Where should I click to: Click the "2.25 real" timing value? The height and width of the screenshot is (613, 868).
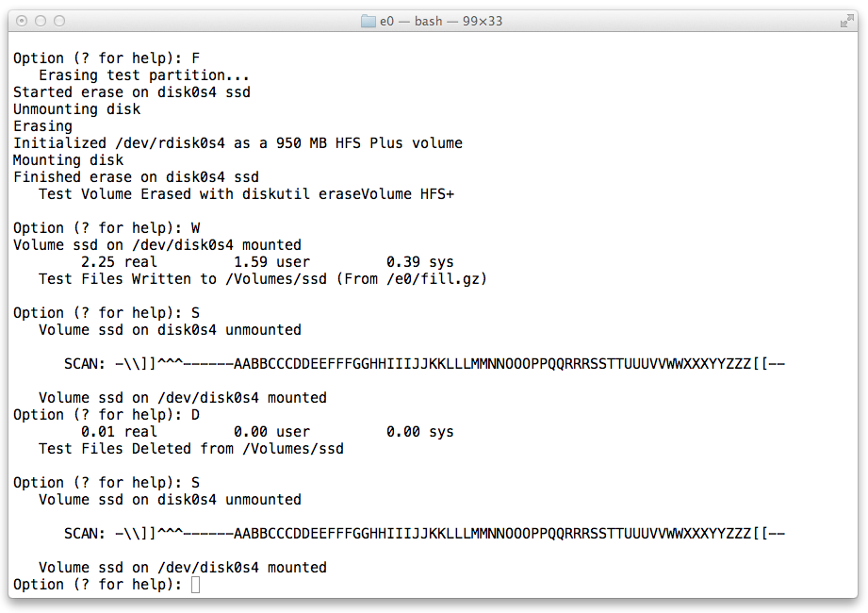[x=119, y=262]
